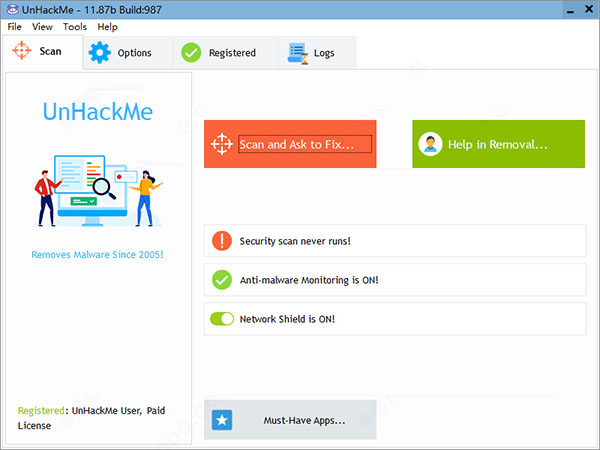Switch to the Scan tab

pos(42,52)
